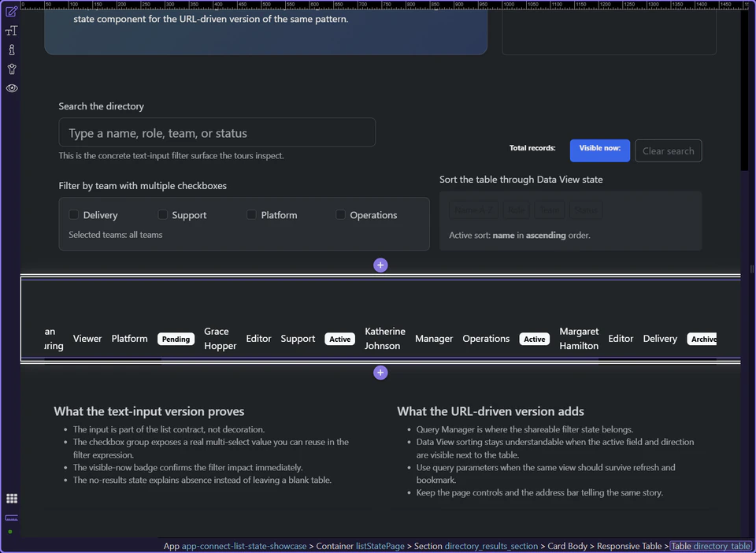The height and width of the screenshot is (553, 756).
Task: Click the Visible now badge button
Action: coord(600,151)
